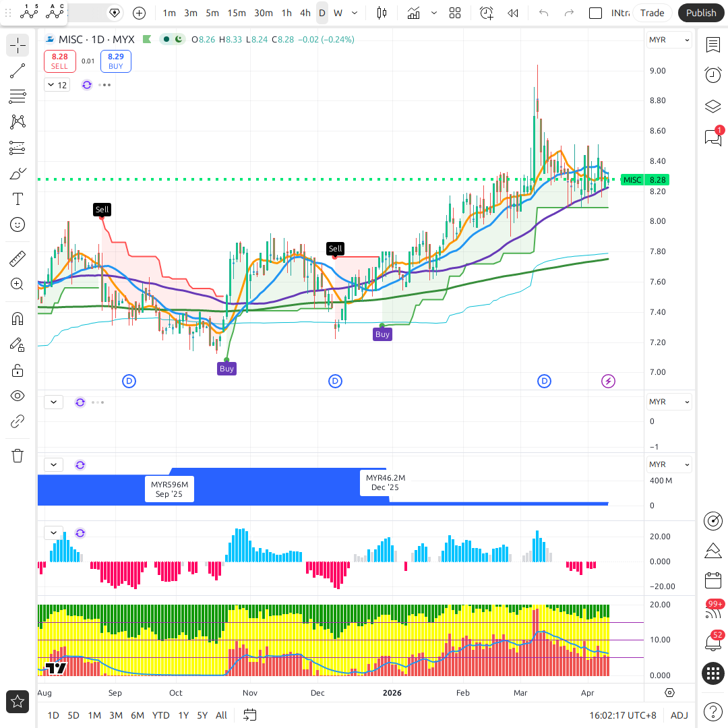Image resolution: width=728 pixels, height=728 pixels.
Task: Expand the timeframe interval dropdown arrow
Action: coord(355,13)
